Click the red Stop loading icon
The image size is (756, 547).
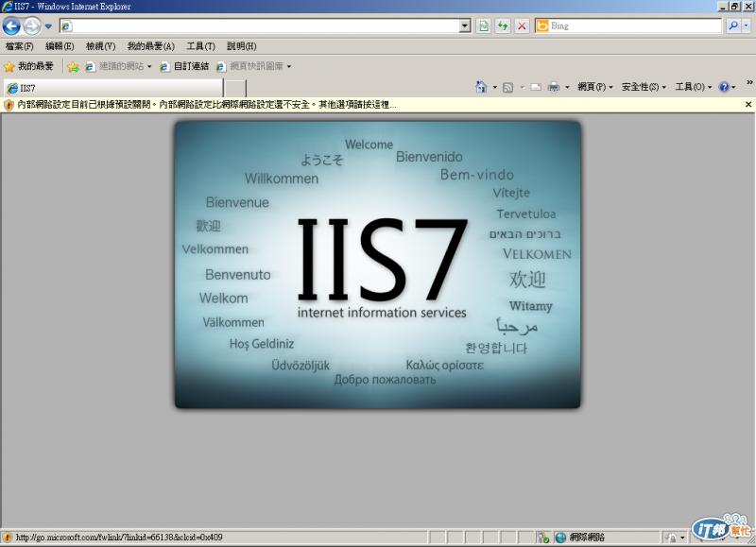[x=522, y=26]
